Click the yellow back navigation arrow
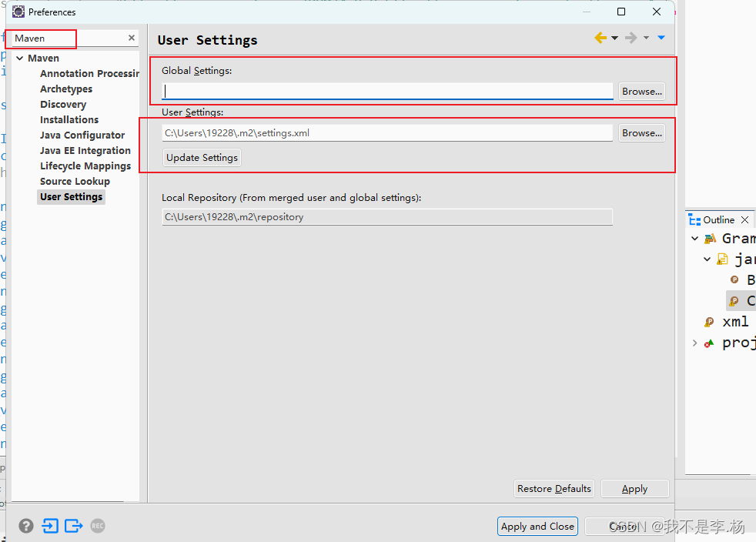Viewport: 756px width, 542px height. click(x=600, y=38)
